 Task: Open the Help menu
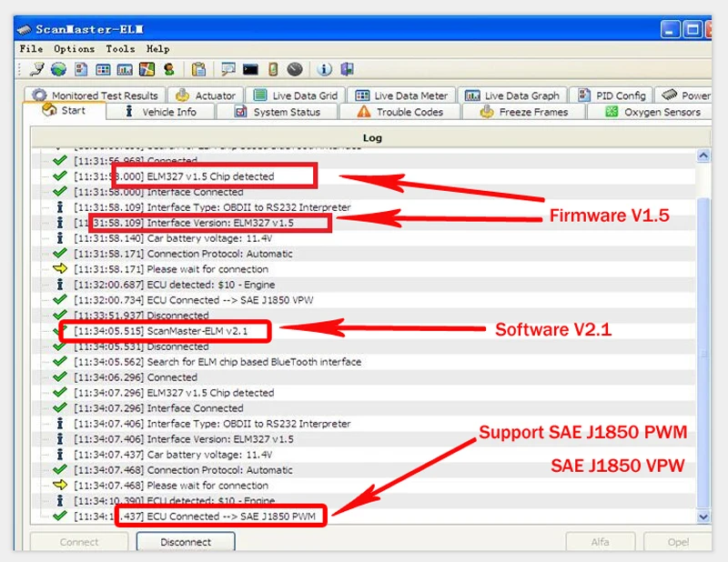click(x=157, y=49)
